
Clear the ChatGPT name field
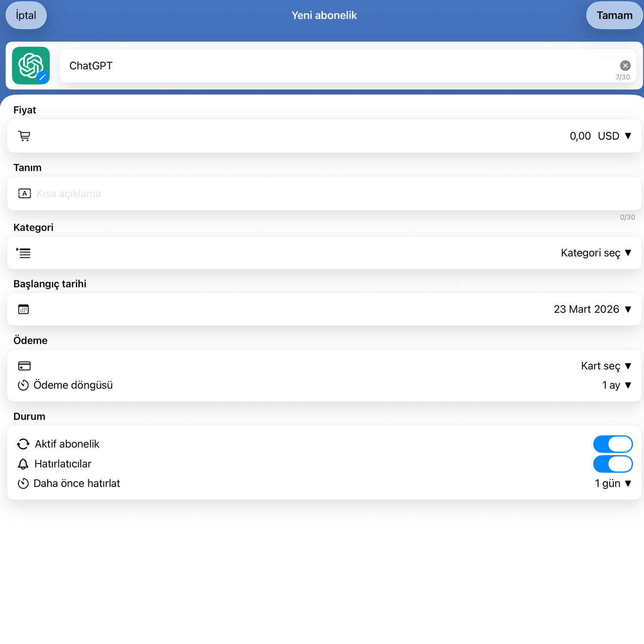tap(625, 65)
